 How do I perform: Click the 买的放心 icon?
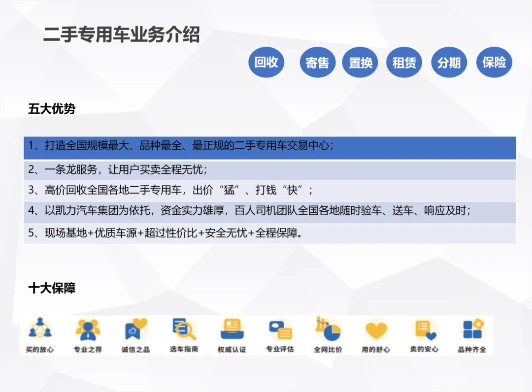pos(40,329)
